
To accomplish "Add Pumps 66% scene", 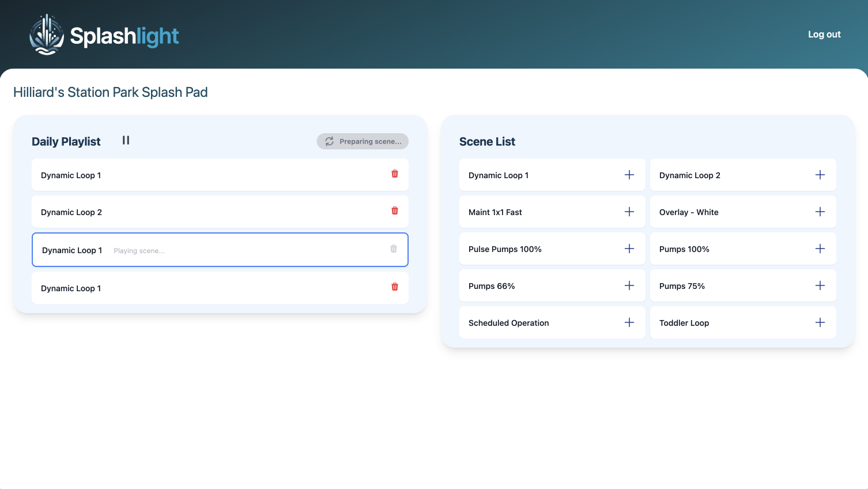I will point(629,285).
